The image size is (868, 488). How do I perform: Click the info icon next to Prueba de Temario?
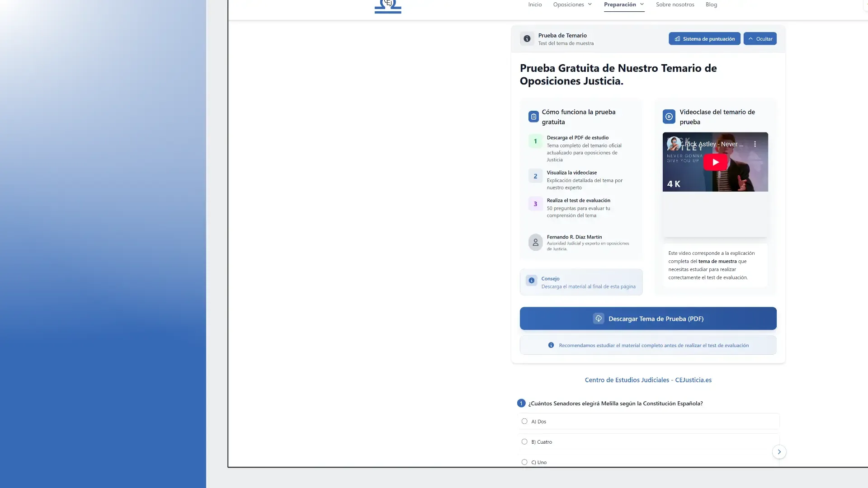coord(527,39)
